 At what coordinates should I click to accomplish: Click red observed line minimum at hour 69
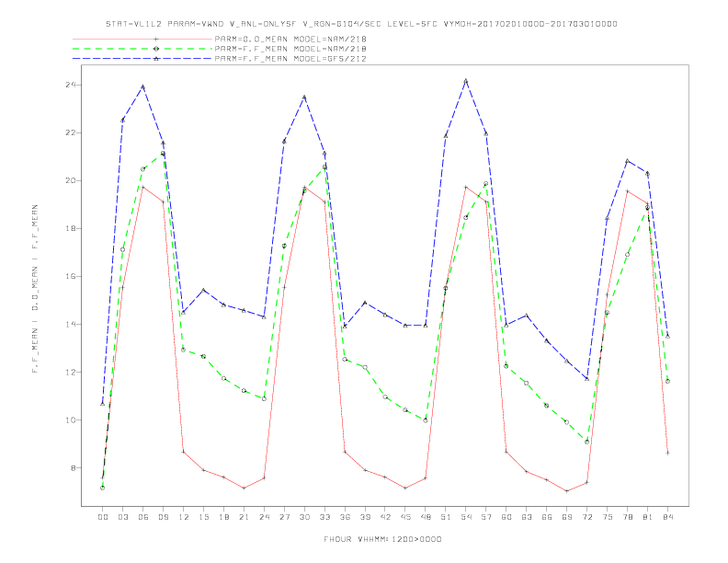[566, 491]
